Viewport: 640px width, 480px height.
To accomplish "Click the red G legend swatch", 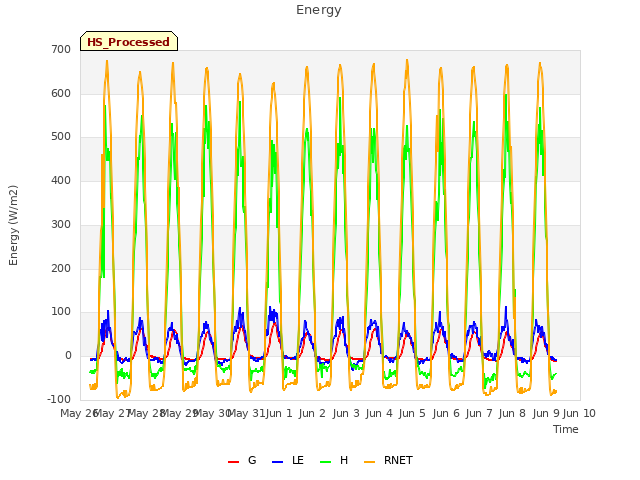I will click(233, 462).
